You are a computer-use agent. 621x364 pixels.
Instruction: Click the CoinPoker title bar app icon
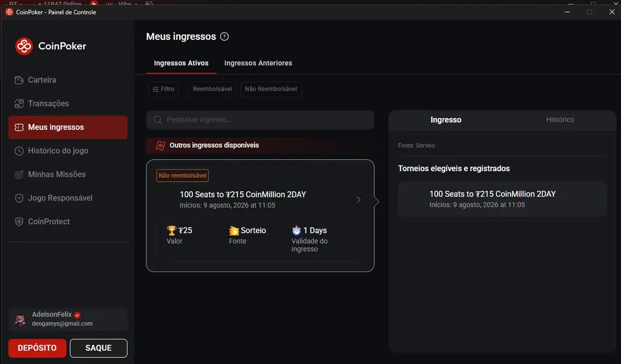9,12
